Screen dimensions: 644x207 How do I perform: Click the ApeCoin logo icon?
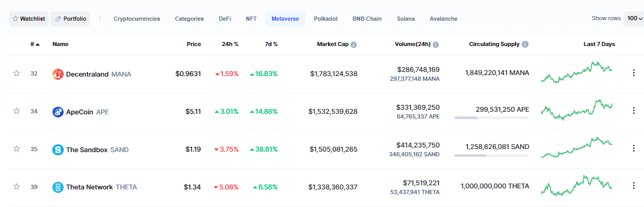coord(58,112)
